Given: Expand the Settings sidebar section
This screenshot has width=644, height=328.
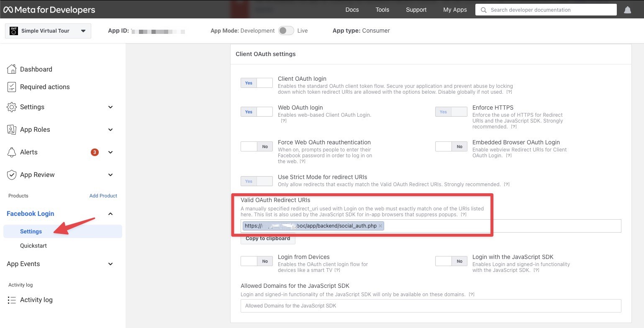Looking at the screenshot, I should pyautogui.click(x=110, y=107).
